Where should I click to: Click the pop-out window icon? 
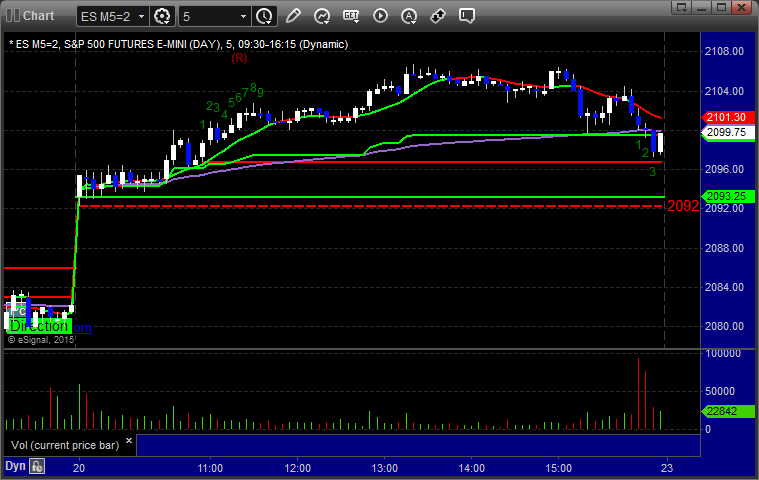click(682, 7)
